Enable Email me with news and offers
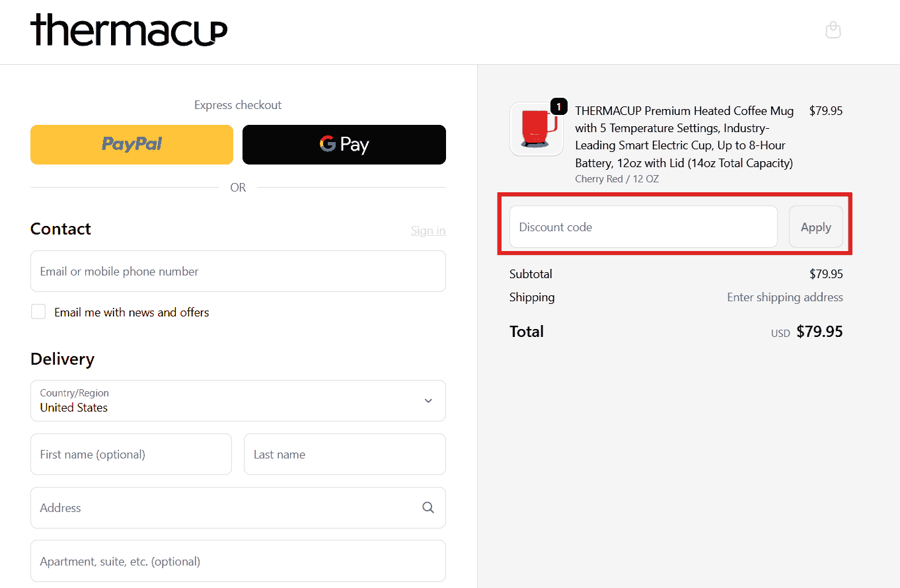This screenshot has height=588, width=900. pyautogui.click(x=38, y=312)
